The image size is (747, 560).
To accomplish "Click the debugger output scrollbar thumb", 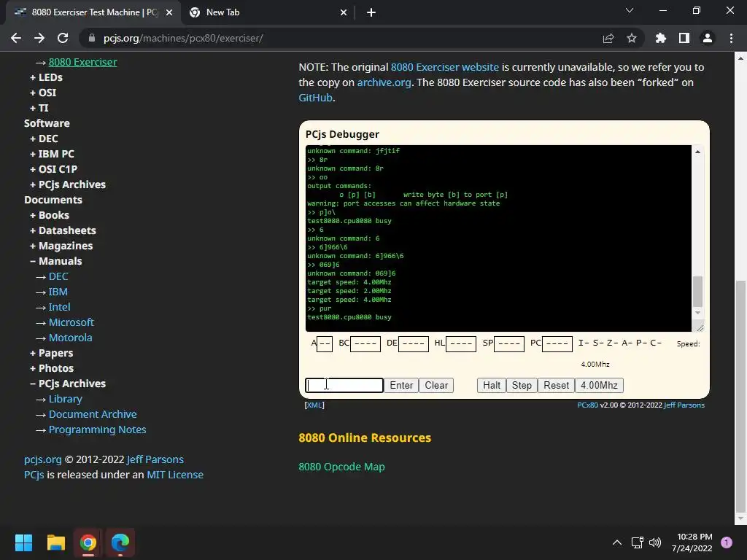I will [x=697, y=292].
